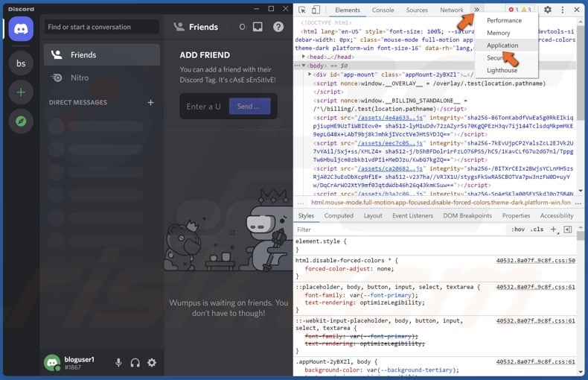Select the inspect element picker icon

(302, 10)
